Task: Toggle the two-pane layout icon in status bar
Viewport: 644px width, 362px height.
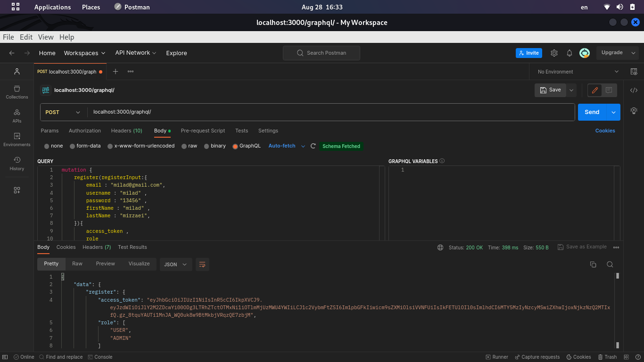Action: [627, 357]
